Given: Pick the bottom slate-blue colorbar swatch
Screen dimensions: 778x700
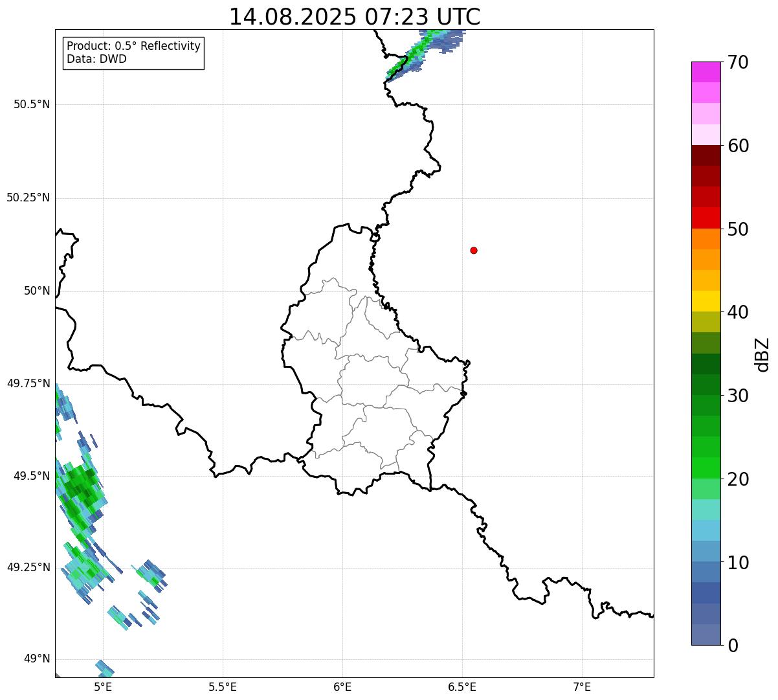Looking at the screenshot, I should (706, 635).
